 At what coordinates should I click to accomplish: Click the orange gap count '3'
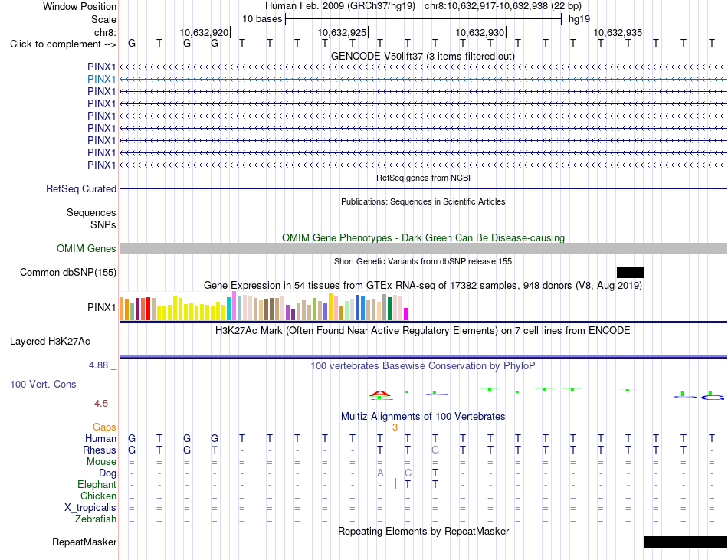(395, 427)
